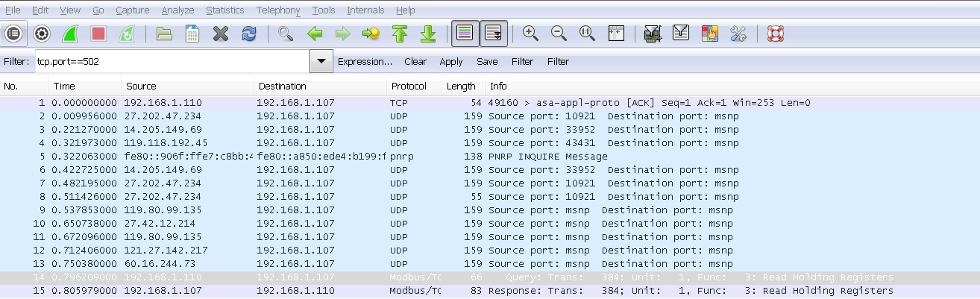Reload the capture file
Viewport: 980px width, 299px height.
tap(248, 34)
